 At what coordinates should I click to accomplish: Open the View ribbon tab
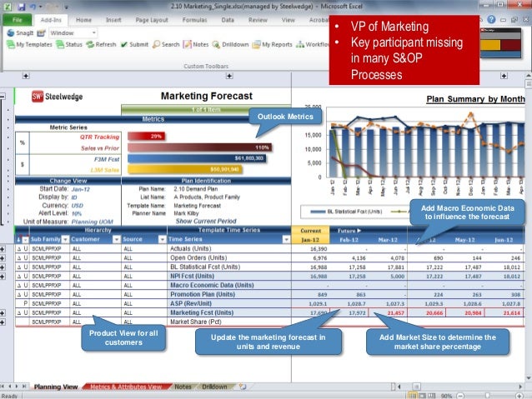(288, 20)
